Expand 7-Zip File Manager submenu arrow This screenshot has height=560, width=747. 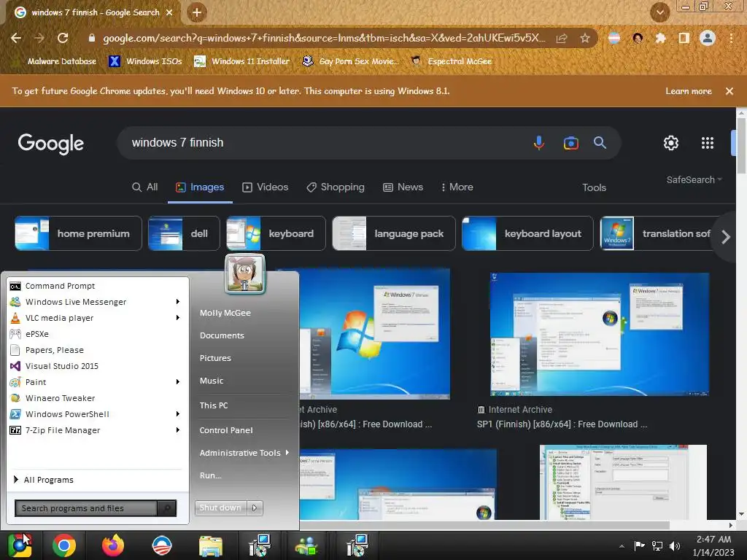(x=178, y=430)
